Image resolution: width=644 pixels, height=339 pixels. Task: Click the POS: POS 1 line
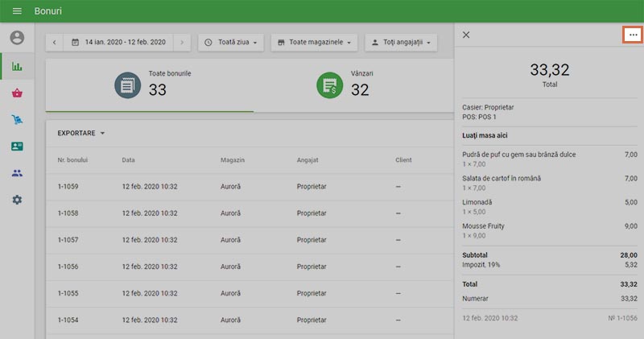[479, 117]
